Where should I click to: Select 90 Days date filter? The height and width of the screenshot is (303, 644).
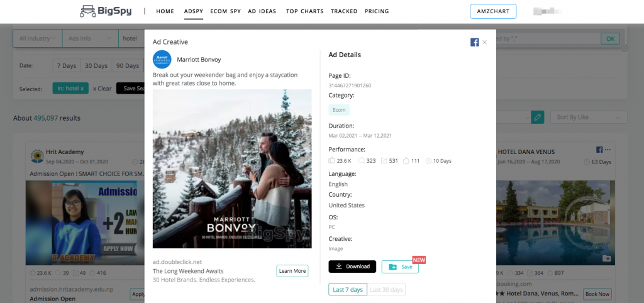[x=127, y=65]
